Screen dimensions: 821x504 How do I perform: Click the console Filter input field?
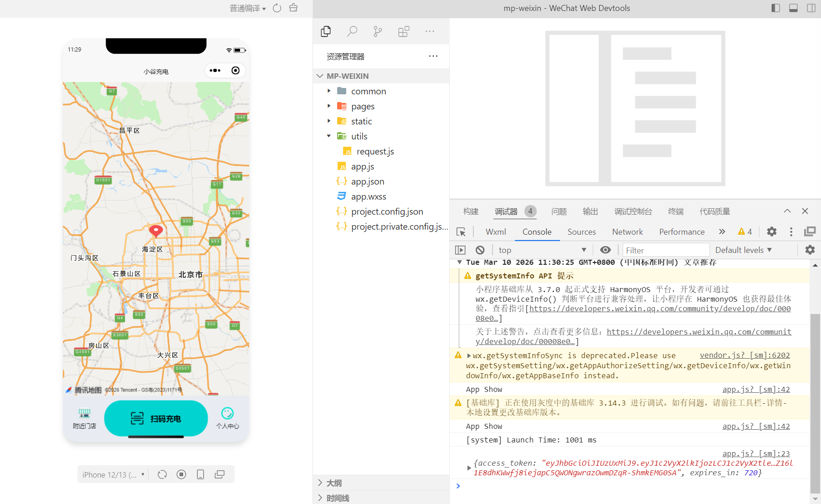[666, 250]
